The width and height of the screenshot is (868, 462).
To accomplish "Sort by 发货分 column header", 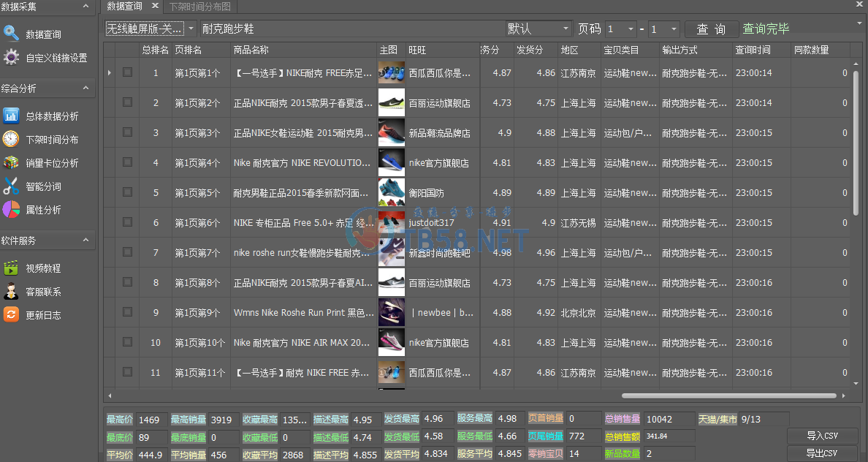I will (x=536, y=50).
